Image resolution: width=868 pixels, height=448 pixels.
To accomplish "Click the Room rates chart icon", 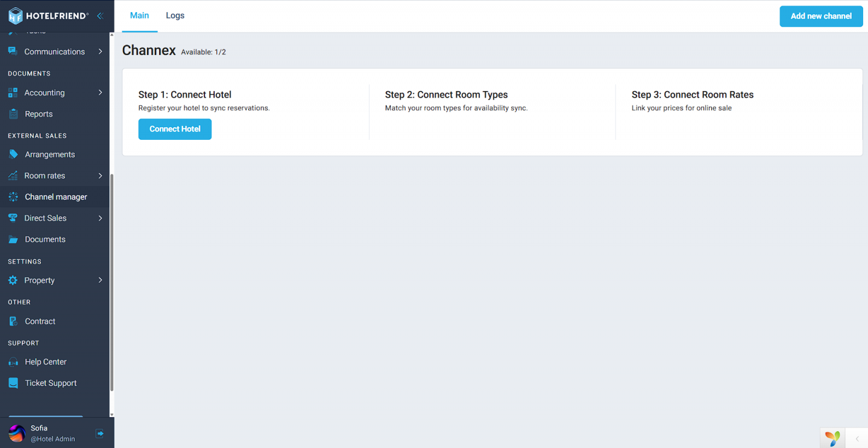I will tap(13, 175).
